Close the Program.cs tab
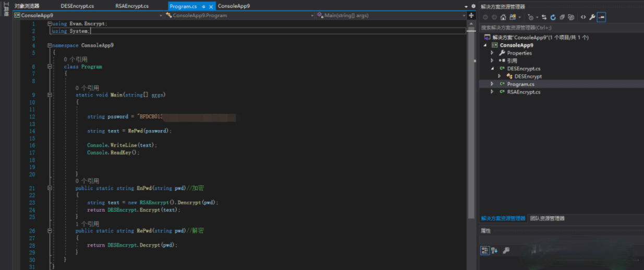 point(211,6)
